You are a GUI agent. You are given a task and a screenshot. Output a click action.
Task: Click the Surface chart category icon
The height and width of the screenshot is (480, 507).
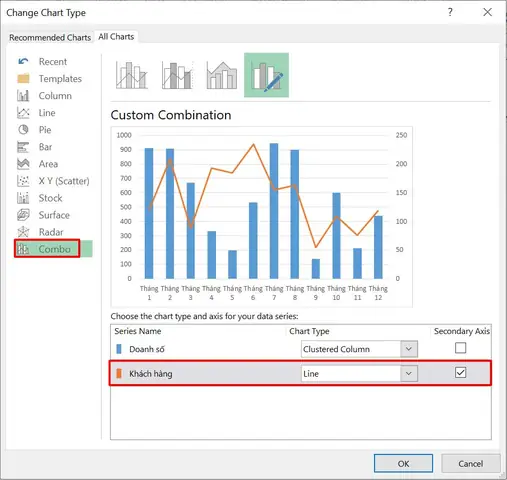pyautogui.click(x=23, y=215)
